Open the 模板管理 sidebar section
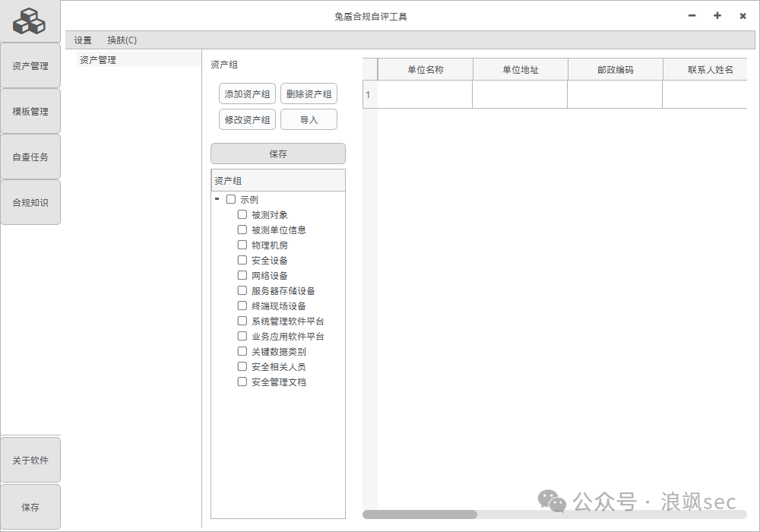This screenshot has width=760, height=532. click(x=30, y=111)
